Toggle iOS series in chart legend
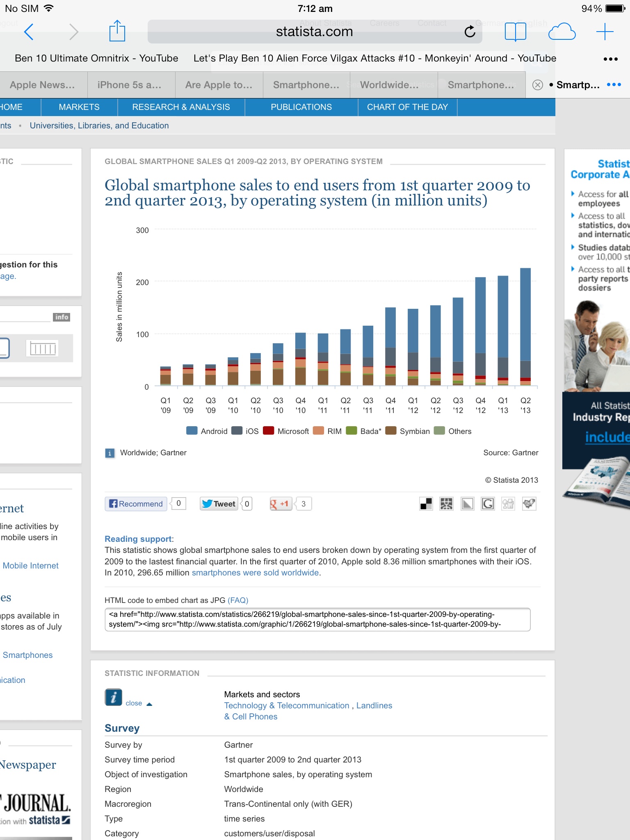The width and height of the screenshot is (630, 840). [x=245, y=431]
